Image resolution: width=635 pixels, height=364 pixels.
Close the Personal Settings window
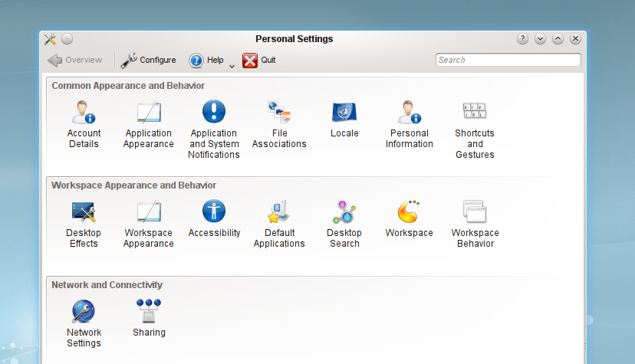[x=575, y=39]
